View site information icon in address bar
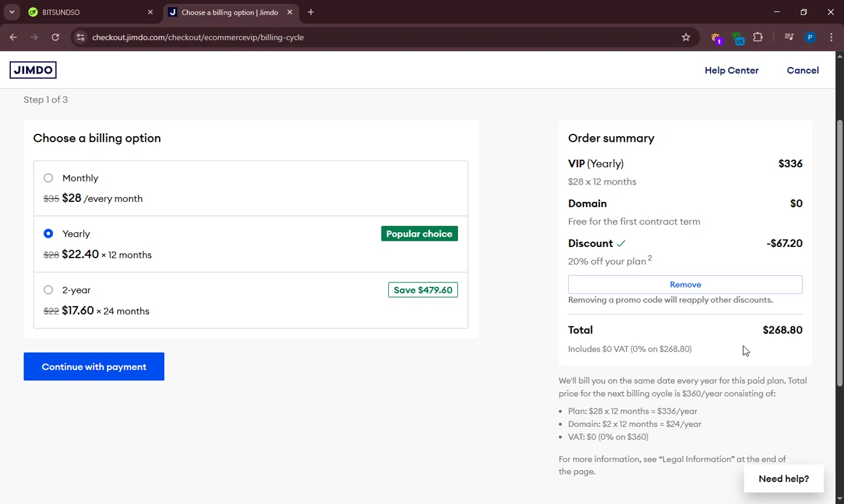The width and height of the screenshot is (844, 504). (80, 37)
